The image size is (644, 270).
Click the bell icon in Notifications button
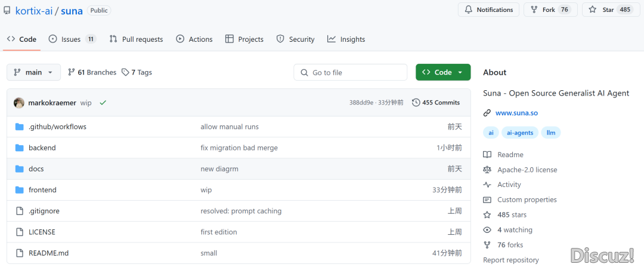coord(469,10)
